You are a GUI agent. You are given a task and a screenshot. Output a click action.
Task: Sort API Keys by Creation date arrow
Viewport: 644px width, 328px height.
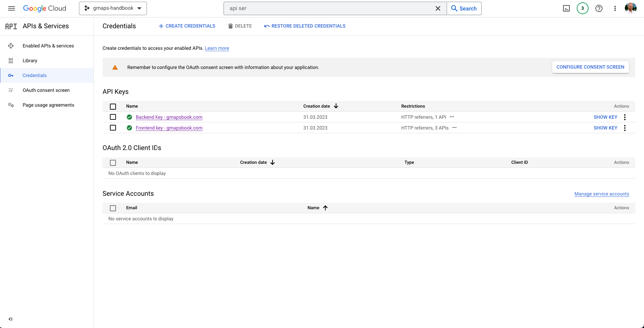(336, 106)
